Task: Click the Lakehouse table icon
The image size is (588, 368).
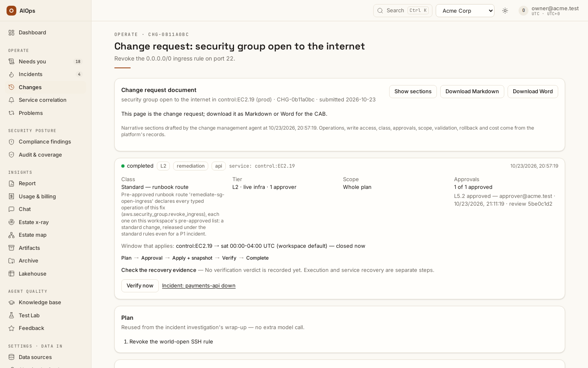Action: tap(11, 274)
